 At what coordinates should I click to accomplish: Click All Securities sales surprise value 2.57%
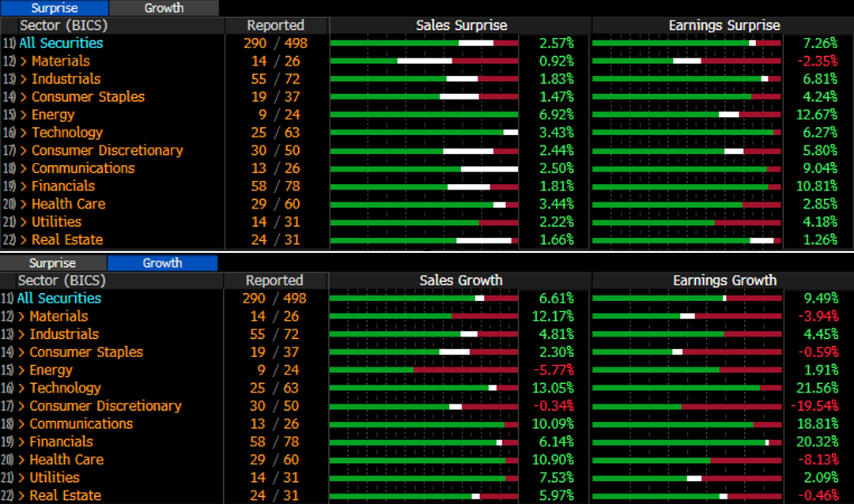pos(557,43)
